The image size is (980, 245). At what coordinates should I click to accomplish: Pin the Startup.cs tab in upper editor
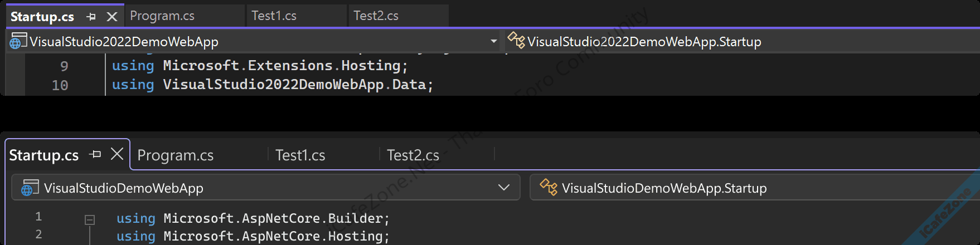[91, 17]
